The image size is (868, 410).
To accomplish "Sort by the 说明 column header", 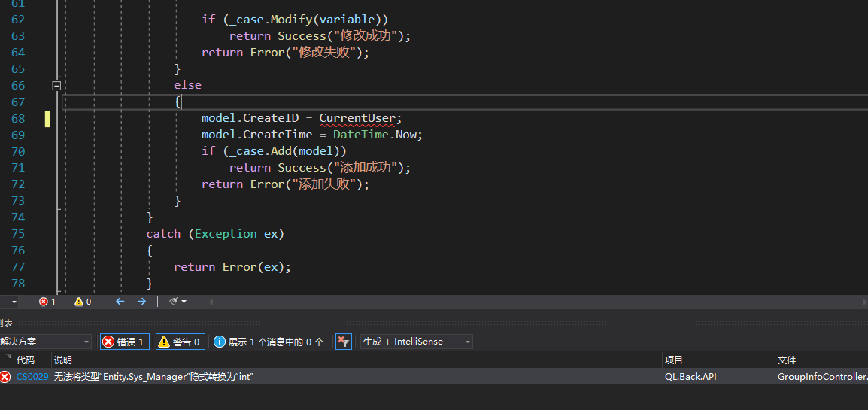I will pos(62,360).
